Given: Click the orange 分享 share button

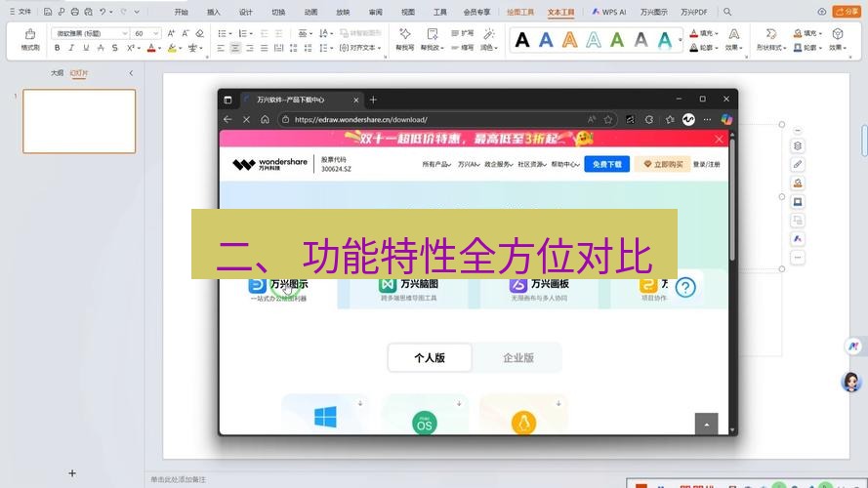Looking at the screenshot, I should click(847, 12).
